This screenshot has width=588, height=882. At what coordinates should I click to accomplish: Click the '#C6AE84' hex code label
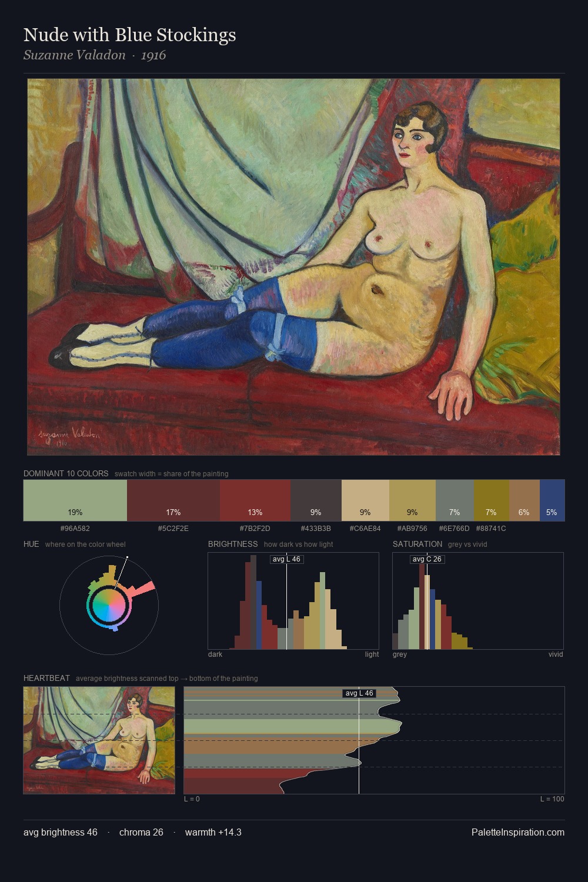click(365, 529)
